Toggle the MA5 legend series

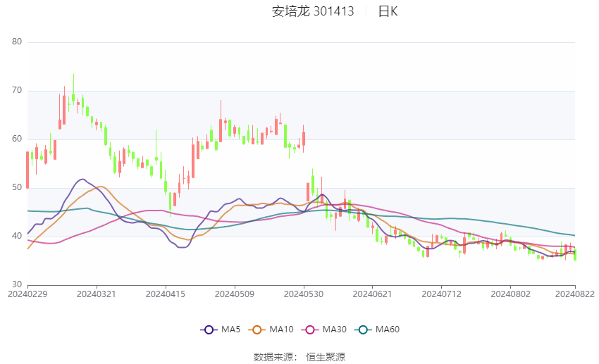[221, 330]
